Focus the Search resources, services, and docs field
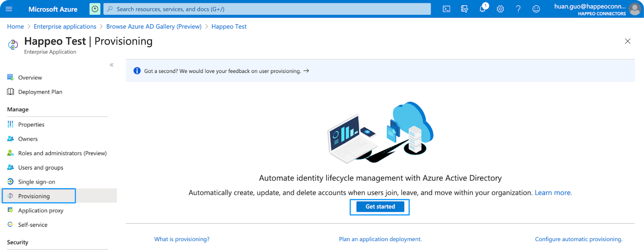This screenshot has height=250, width=644. click(267, 9)
